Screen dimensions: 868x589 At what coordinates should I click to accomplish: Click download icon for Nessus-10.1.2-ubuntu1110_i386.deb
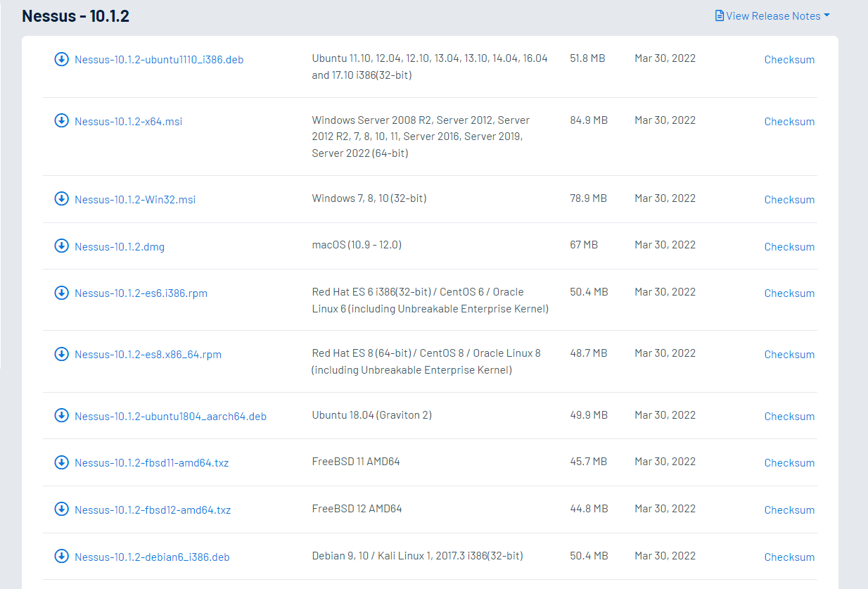pos(61,59)
